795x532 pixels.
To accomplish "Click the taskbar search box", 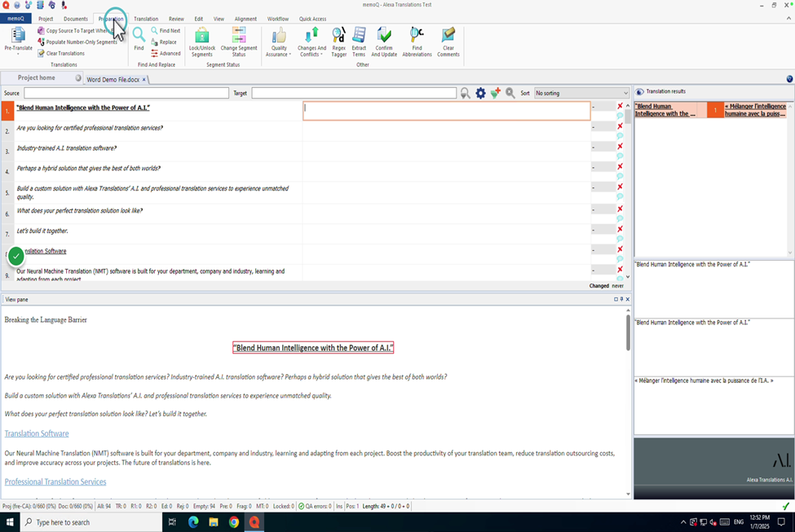I will point(91,522).
